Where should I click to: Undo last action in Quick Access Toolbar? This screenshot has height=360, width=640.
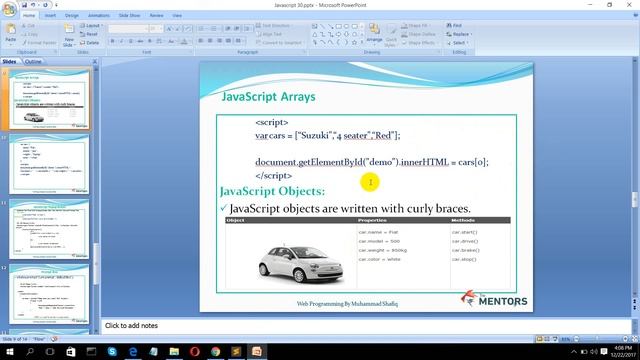(x=33, y=5)
